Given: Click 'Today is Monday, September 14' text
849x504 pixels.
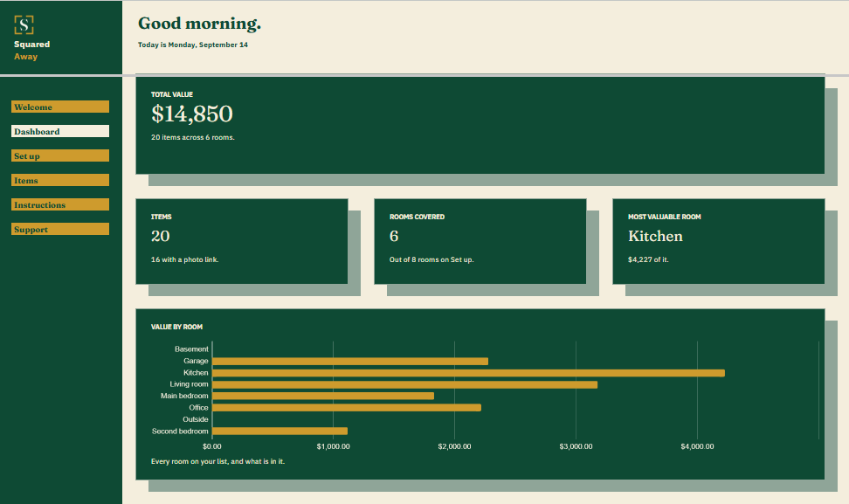Looking at the screenshot, I should click(193, 45).
